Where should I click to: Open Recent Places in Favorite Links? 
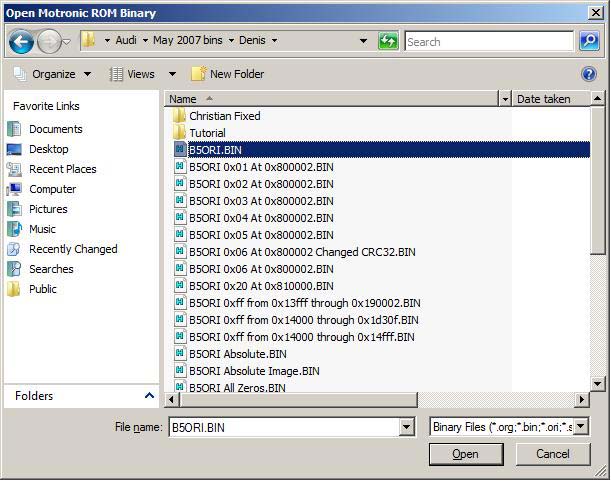[62, 169]
